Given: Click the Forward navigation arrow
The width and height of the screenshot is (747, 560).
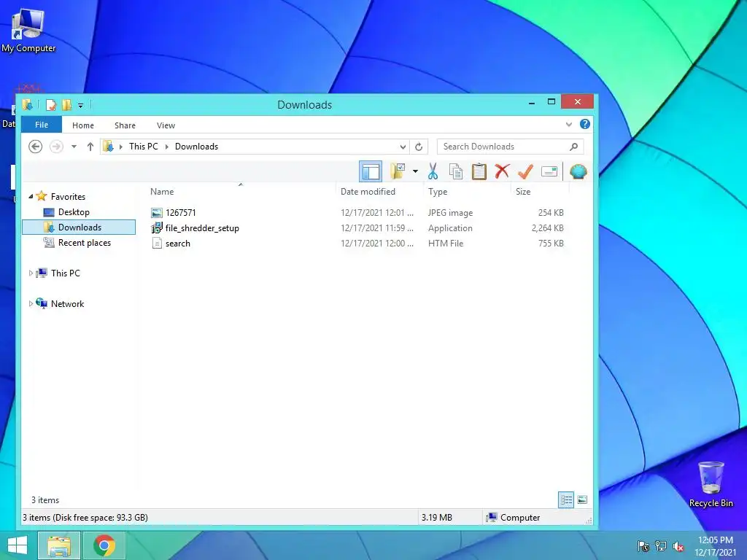Looking at the screenshot, I should click(56, 147).
